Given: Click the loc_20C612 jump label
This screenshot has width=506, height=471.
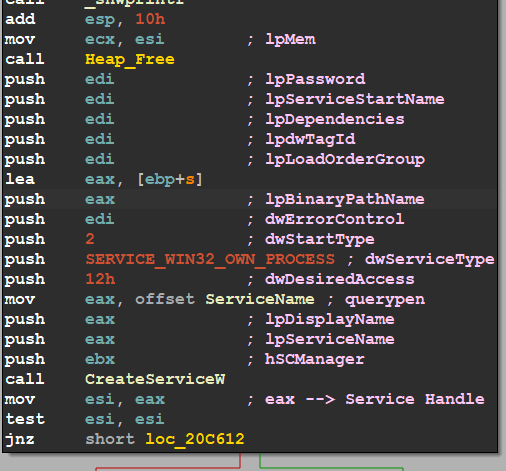Looking at the screenshot, I should coord(195,439).
